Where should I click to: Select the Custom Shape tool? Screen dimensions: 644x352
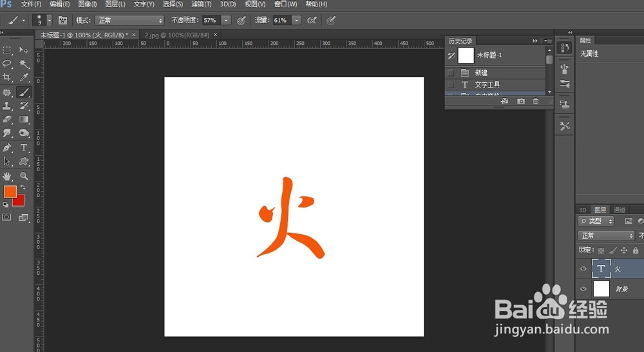pyautogui.click(x=24, y=162)
